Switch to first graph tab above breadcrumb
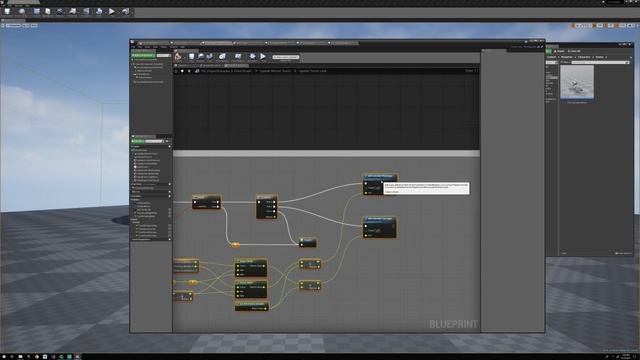This screenshot has height=360, width=640. point(187,65)
